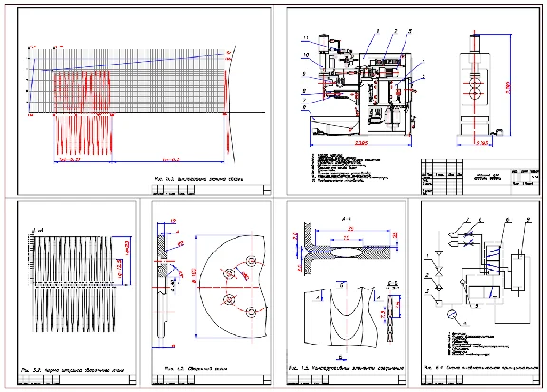This screenshot has height=392, width=547.
Task: Open the pneumatic scheme sheet at bottom right
Action: coord(481,293)
